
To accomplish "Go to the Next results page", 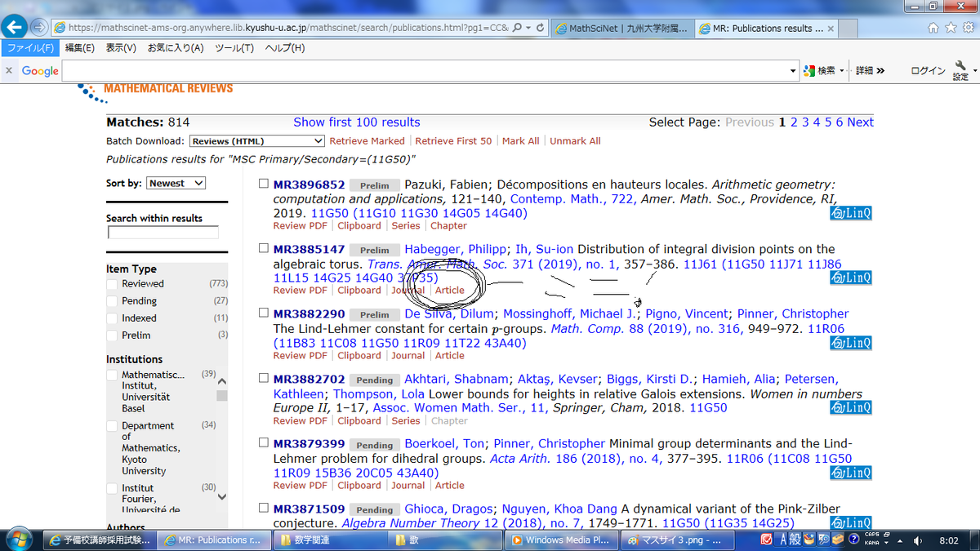I will coord(860,122).
